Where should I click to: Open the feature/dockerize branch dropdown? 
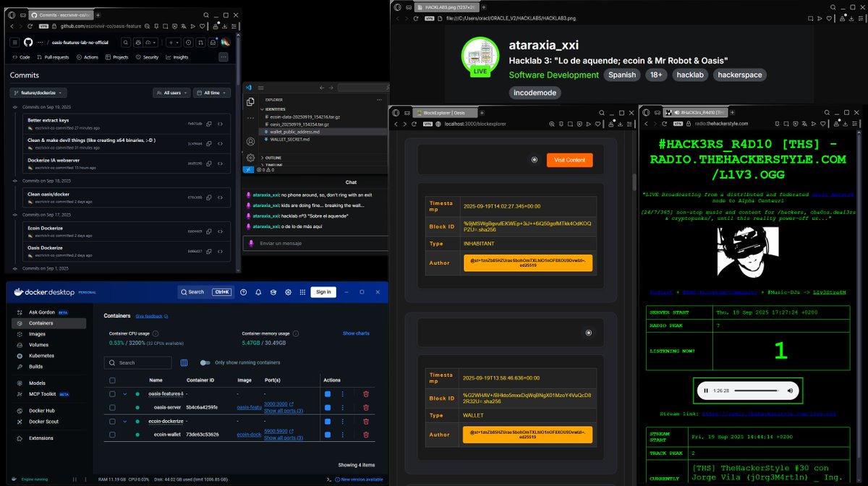click(x=38, y=93)
